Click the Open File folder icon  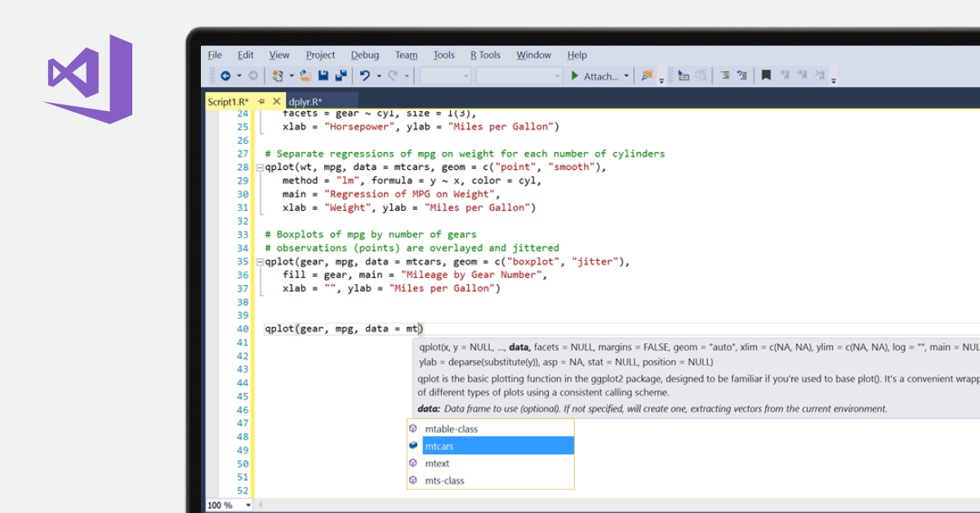point(306,76)
